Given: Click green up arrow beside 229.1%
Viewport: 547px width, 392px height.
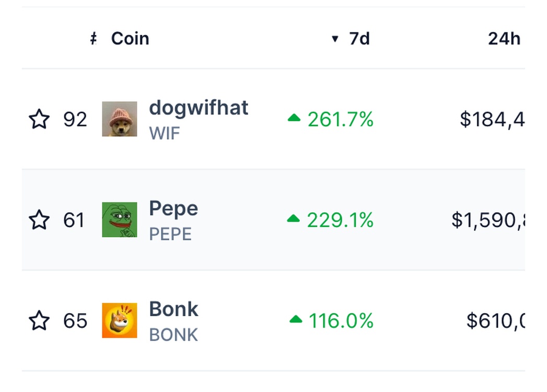Looking at the screenshot, I should pos(294,219).
